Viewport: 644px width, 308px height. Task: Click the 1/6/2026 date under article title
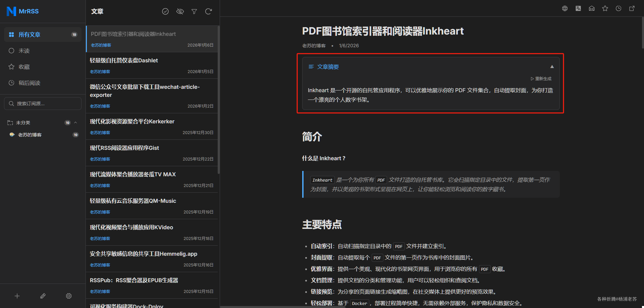[349, 46]
